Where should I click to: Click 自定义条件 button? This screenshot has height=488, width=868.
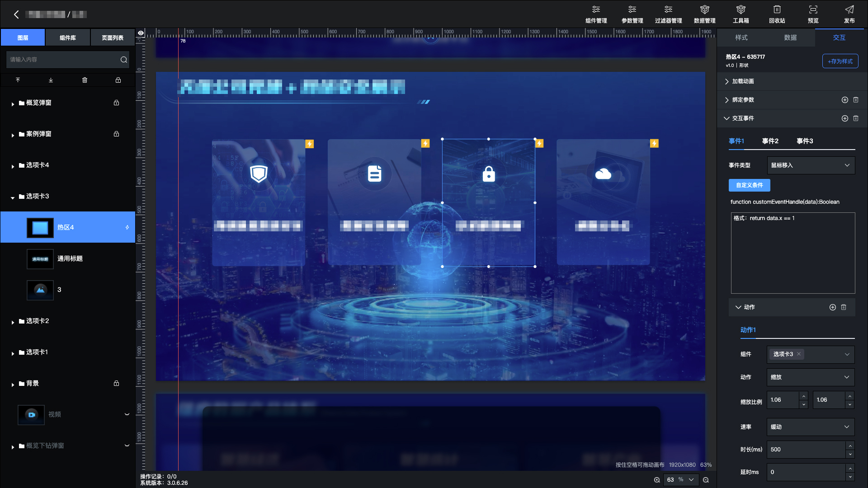click(749, 185)
